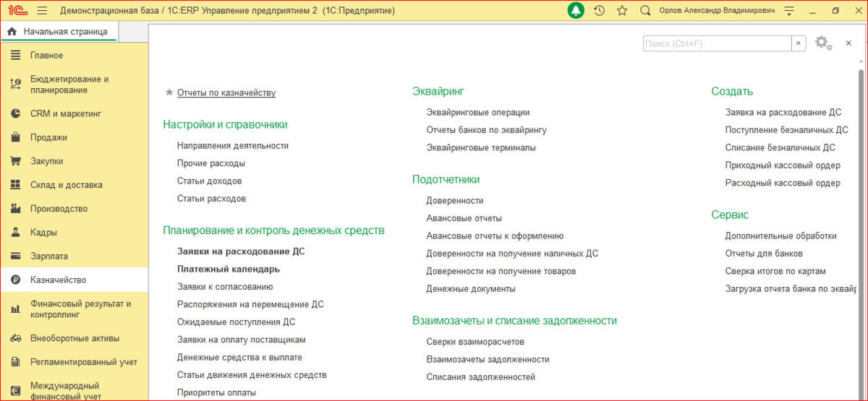Image resolution: width=868 pixels, height=401 pixels.
Task: Click the Казначейство ruble icon
Action: (x=15, y=280)
